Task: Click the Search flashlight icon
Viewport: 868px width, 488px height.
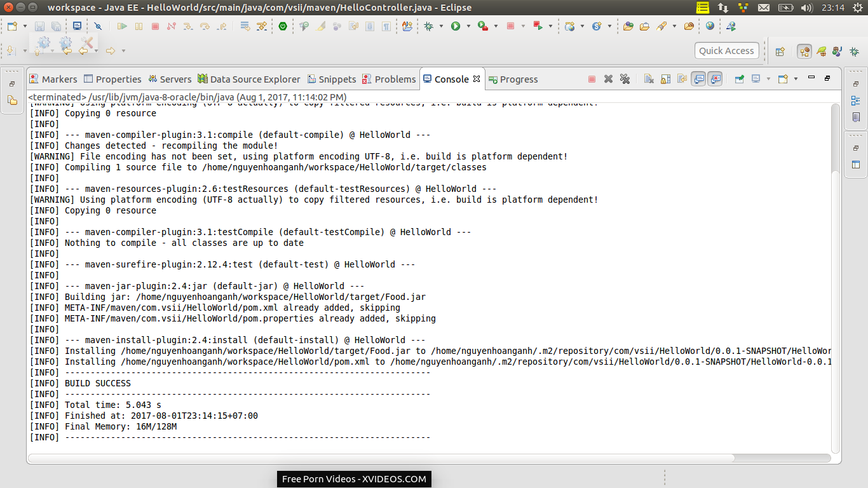Action: [662, 26]
